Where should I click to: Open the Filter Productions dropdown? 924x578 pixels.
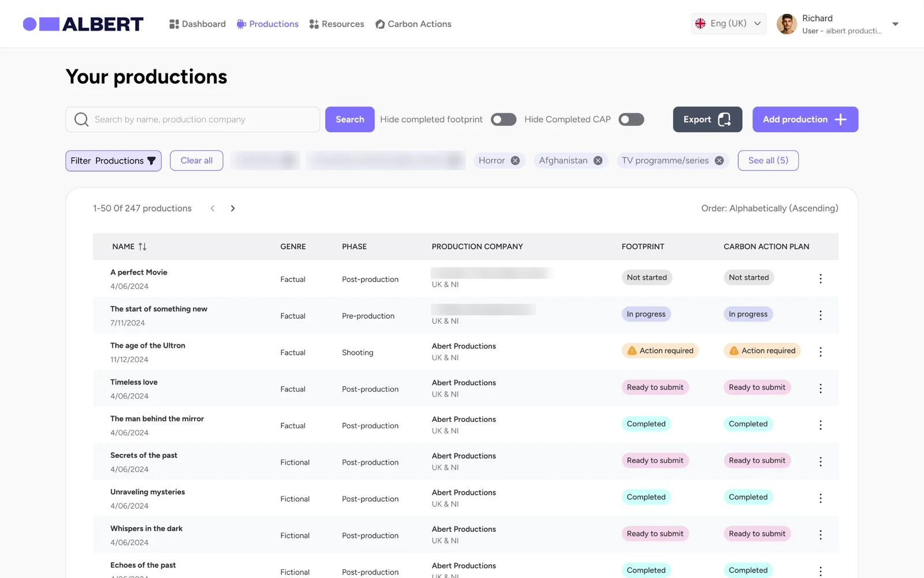point(113,161)
